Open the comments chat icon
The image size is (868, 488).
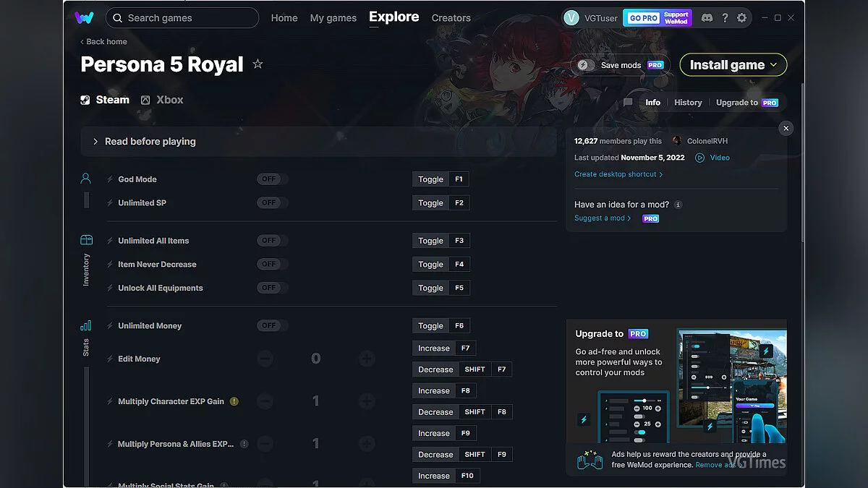tap(628, 103)
